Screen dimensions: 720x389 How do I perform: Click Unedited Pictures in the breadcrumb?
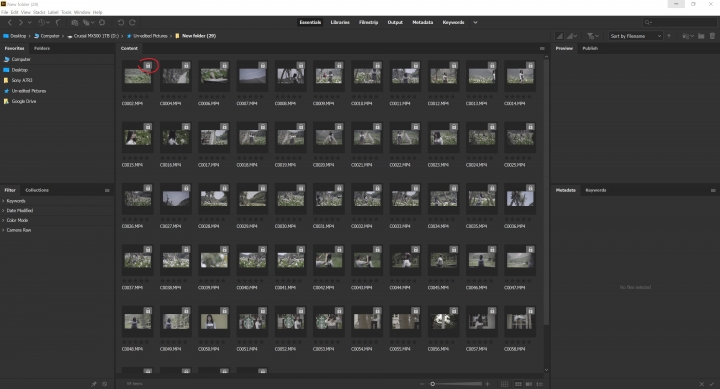[150, 36]
